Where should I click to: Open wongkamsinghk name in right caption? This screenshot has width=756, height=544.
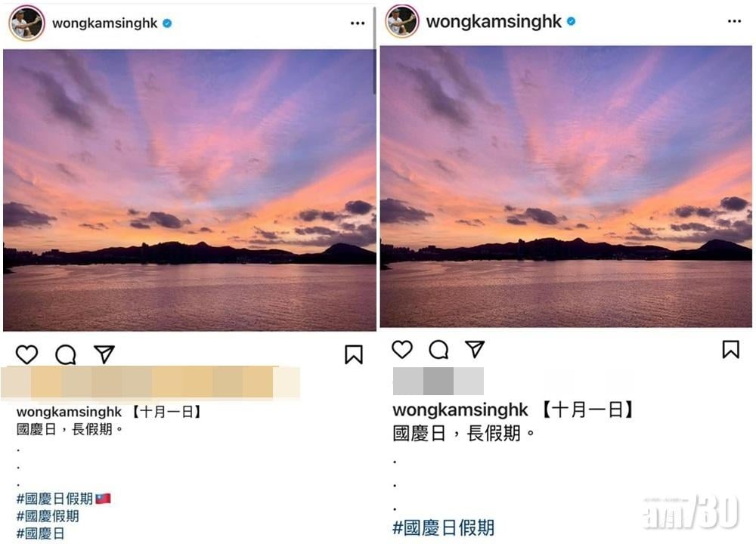pyautogui.click(x=460, y=410)
